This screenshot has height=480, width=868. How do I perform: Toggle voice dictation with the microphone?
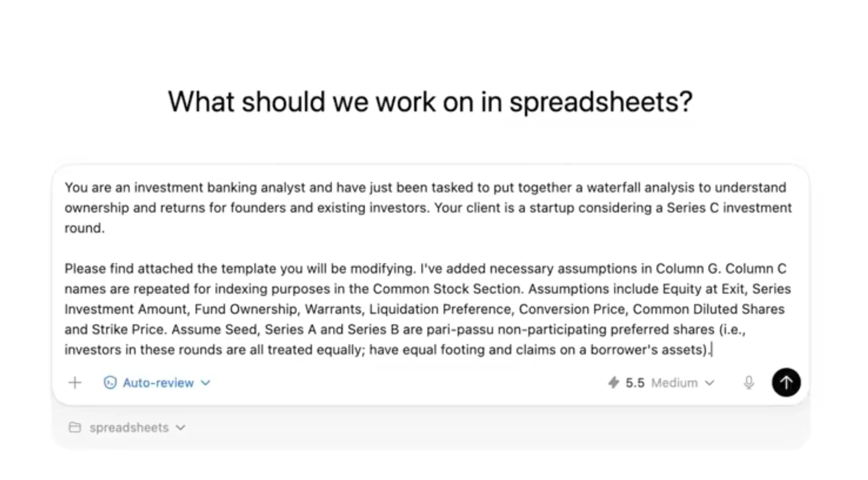click(x=749, y=382)
